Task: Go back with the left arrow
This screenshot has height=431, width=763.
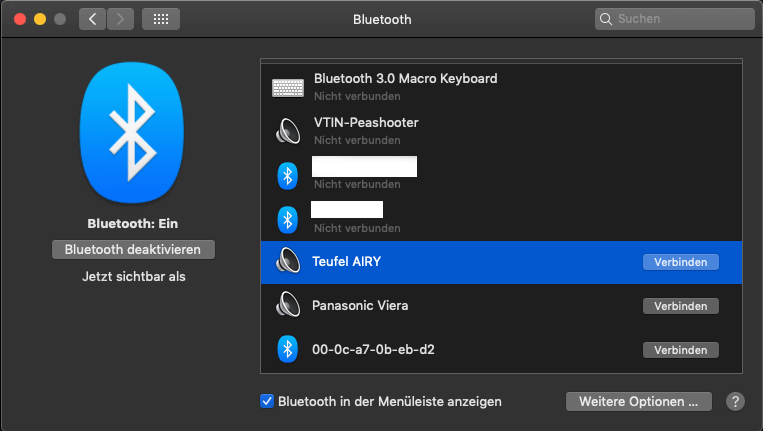Action: point(92,19)
